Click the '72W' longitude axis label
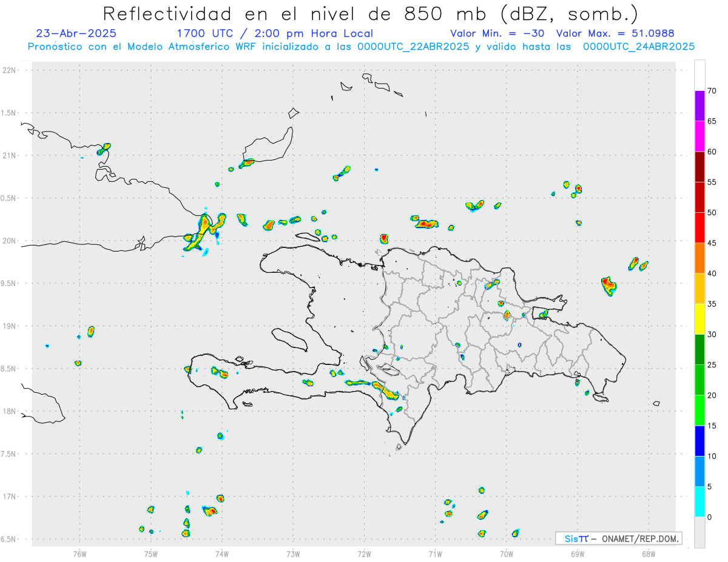Screen dimensions: 728x562 [364, 553]
